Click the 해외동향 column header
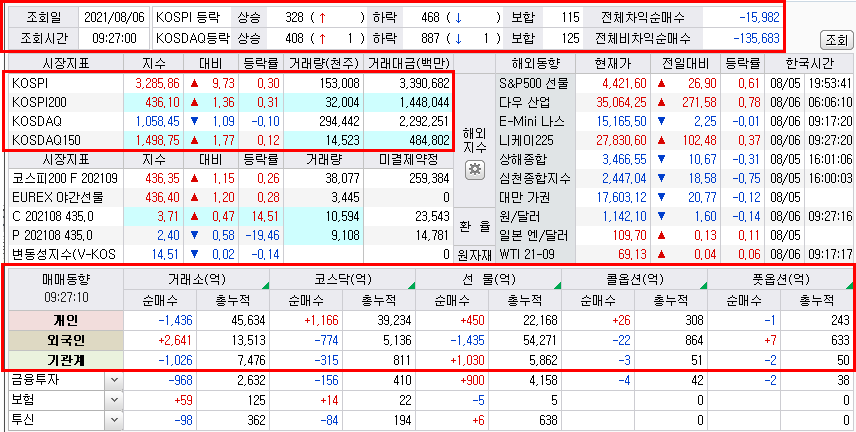856x432 pixels. coord(535,64)
